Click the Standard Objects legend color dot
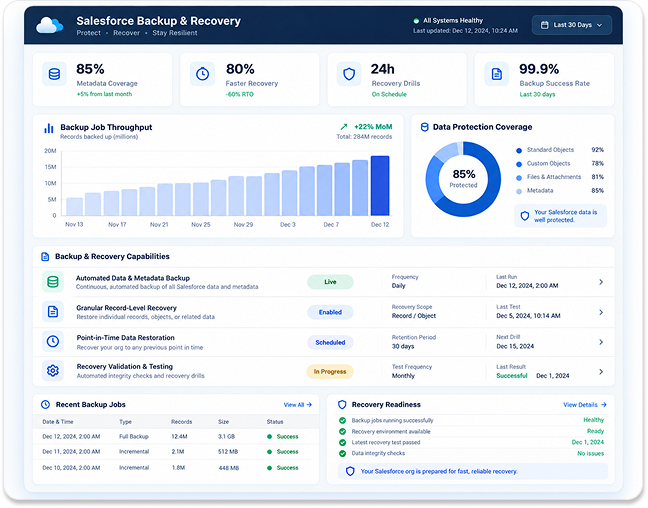This screenshot has width=648, height=508. pyautogui.click(x=519, y=150)
